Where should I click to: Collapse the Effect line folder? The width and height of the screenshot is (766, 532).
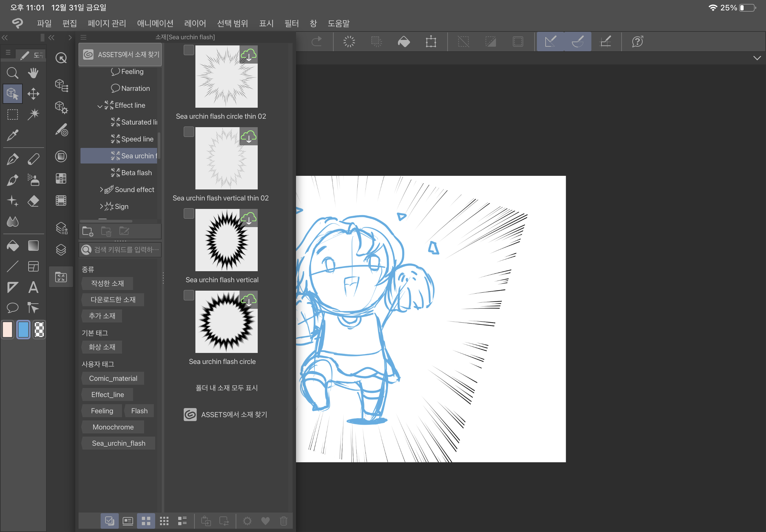(x=100, y=106)
